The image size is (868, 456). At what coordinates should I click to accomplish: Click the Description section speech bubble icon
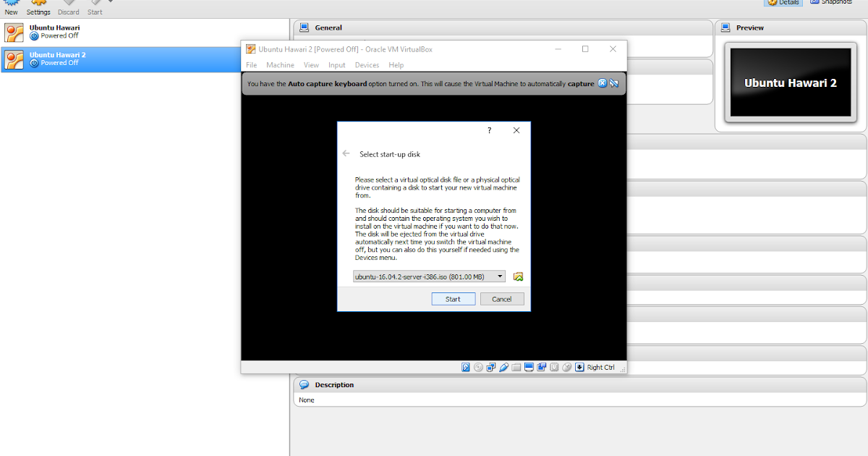(x=304, y=385)
